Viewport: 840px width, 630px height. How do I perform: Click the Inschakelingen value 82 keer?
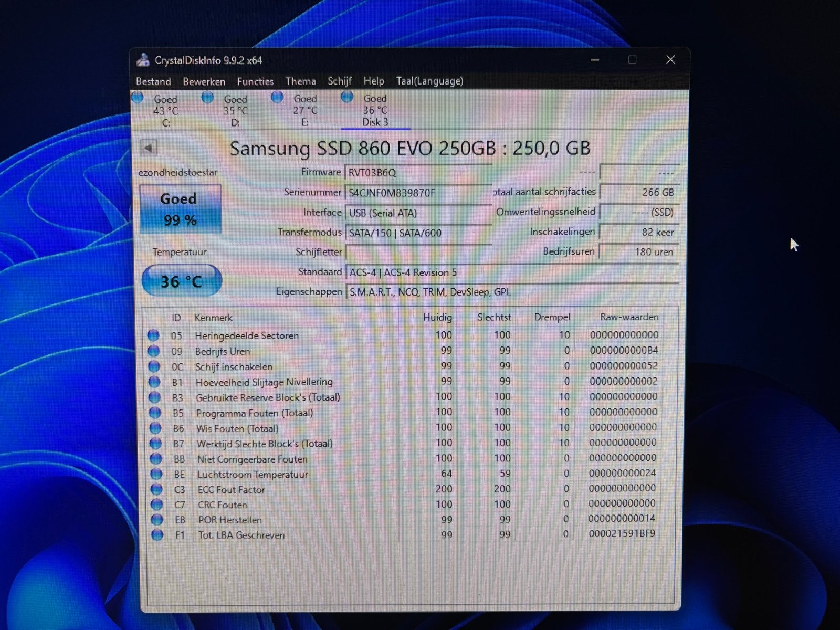[x=639, y=232]
